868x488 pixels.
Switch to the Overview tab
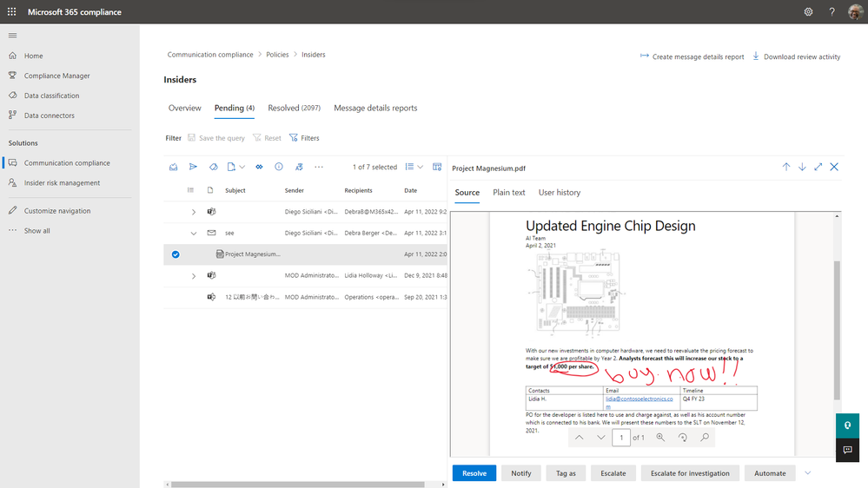pos(185,108)
